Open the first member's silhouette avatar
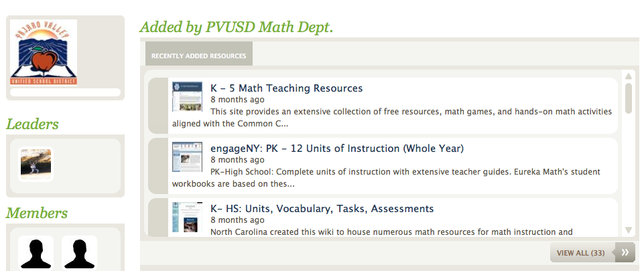 (x=36, y=253)
